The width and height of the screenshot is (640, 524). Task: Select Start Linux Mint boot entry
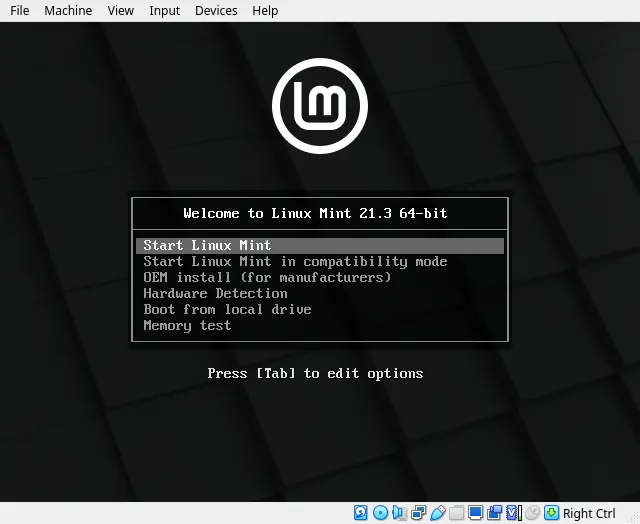[320, 246]
